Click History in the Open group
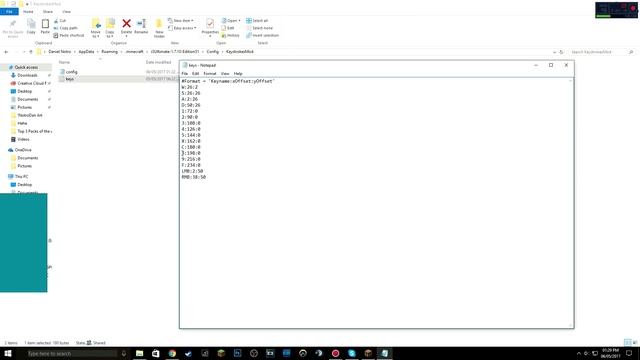 (231, 36)
